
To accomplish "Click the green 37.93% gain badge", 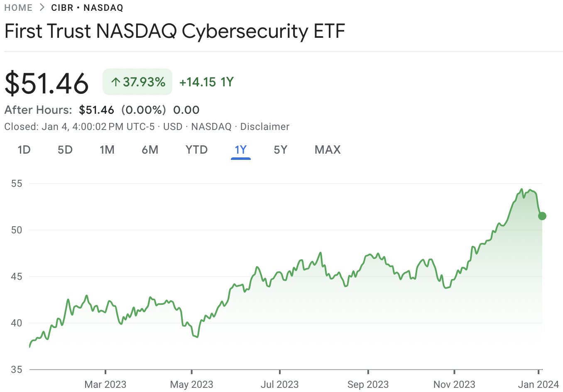I will [137, 82].
